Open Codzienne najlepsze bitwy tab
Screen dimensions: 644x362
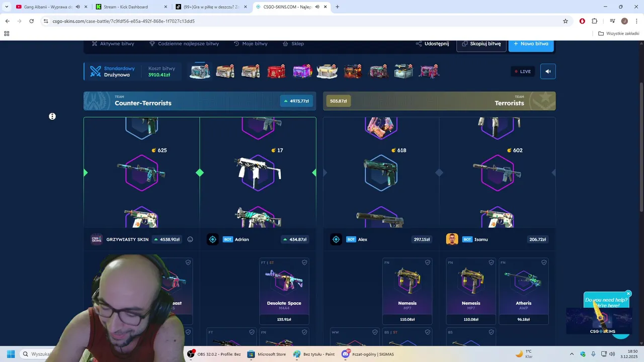[184, 44]
